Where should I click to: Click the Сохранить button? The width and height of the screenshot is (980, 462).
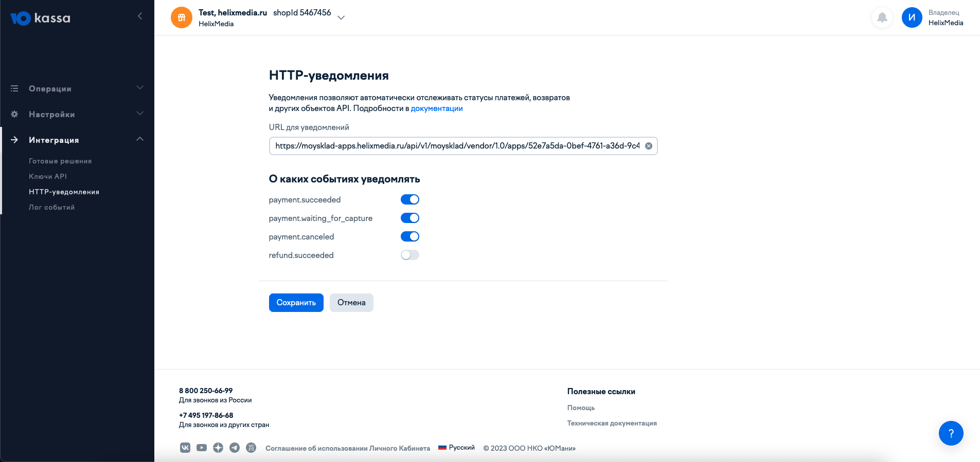296,303
